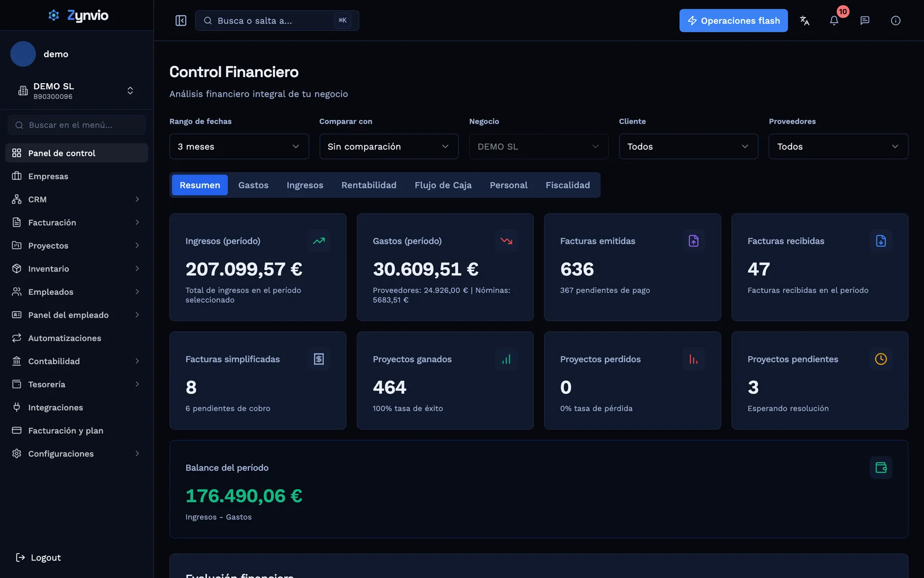Open the Rango de fechas 3 meses dropdown

[239, 146]
